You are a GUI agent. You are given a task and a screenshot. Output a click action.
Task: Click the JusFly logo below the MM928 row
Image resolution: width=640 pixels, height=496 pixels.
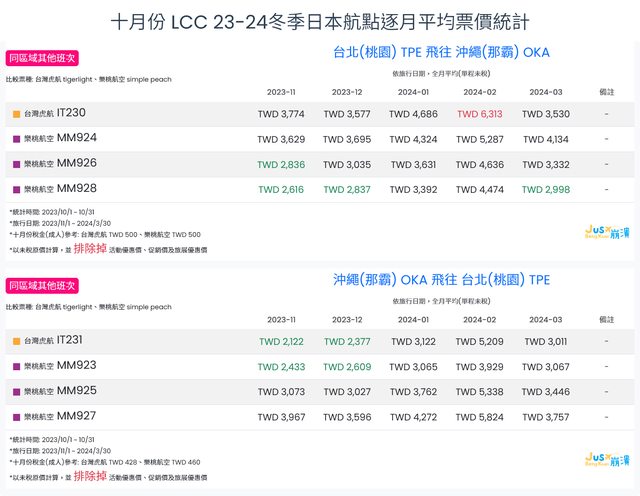click(x=601, y=230)
